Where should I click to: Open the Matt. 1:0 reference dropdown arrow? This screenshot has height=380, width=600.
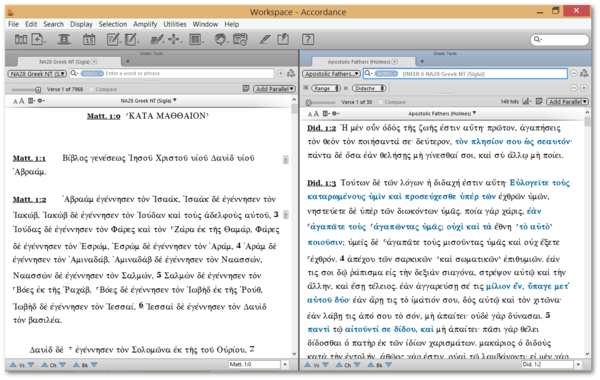click(x=285, y=364)
